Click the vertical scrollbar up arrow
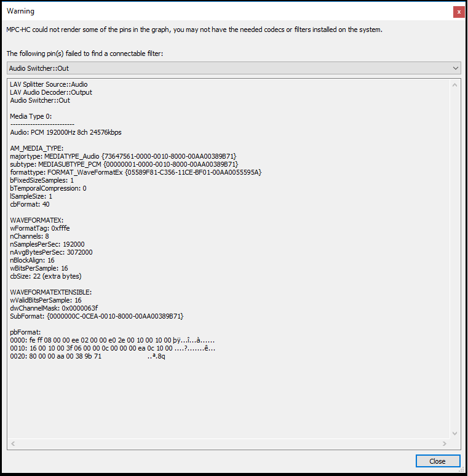468x476 pixels. [x=454, y=85]
